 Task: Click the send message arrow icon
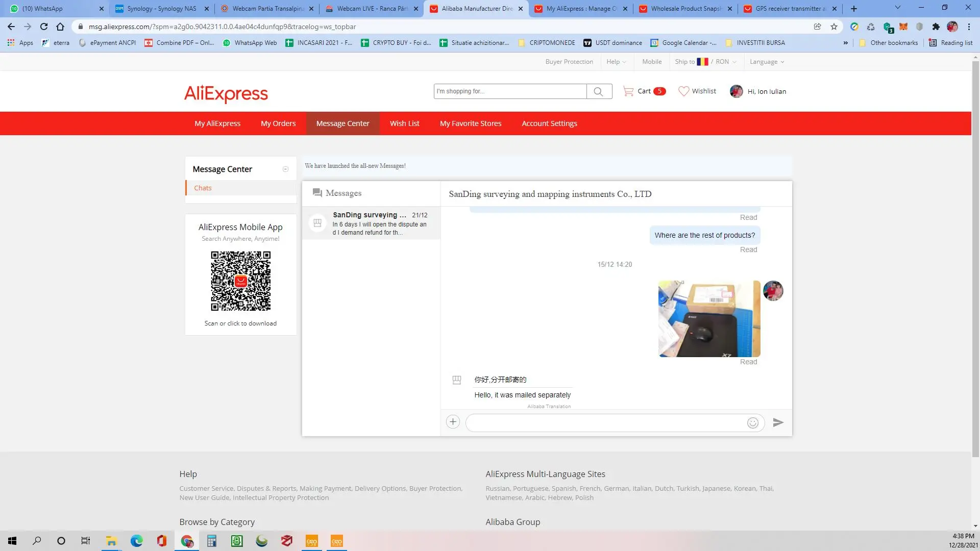(x=778, y=422)
